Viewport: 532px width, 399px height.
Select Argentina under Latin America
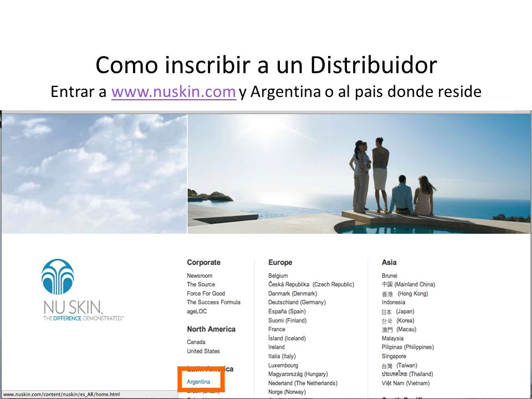(x=198, y=382)
